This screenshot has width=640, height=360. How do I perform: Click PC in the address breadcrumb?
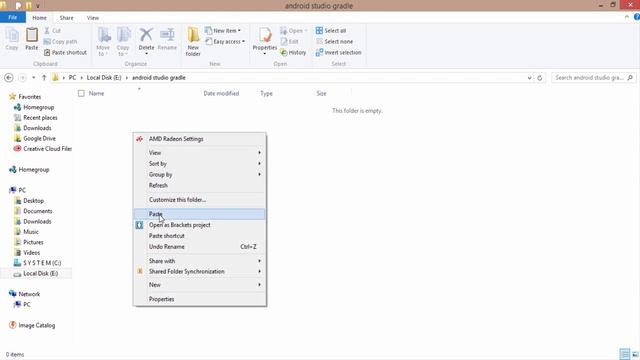(x=72, y=78)
